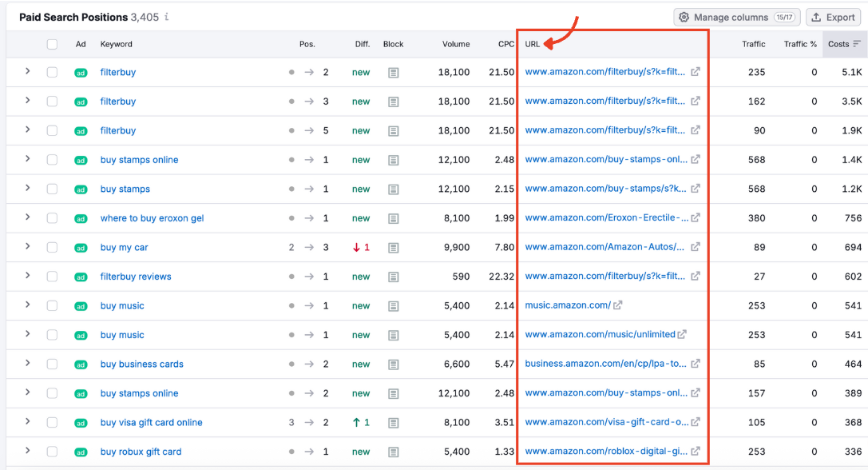Open SERP snapshot icon for buy my car
Screen dimensions: 868x470
click(x=392, y=247)
